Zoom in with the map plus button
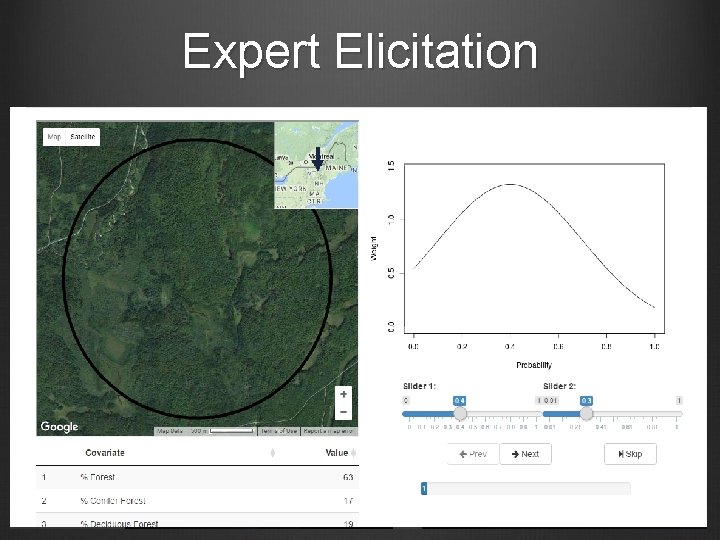This screenshot has height=540, width=720. click(343, 394)
